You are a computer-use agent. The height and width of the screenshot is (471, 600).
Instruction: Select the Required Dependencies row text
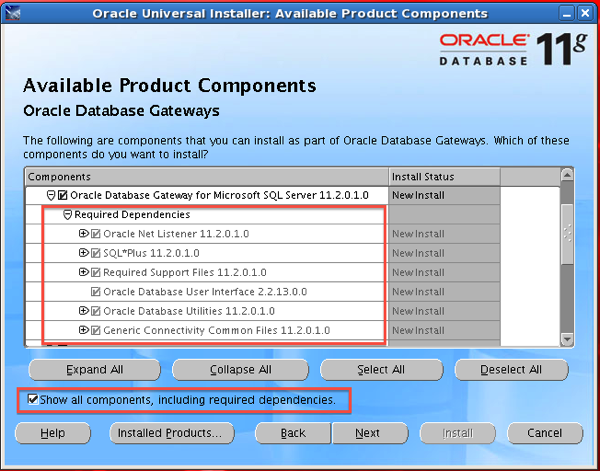132,215
